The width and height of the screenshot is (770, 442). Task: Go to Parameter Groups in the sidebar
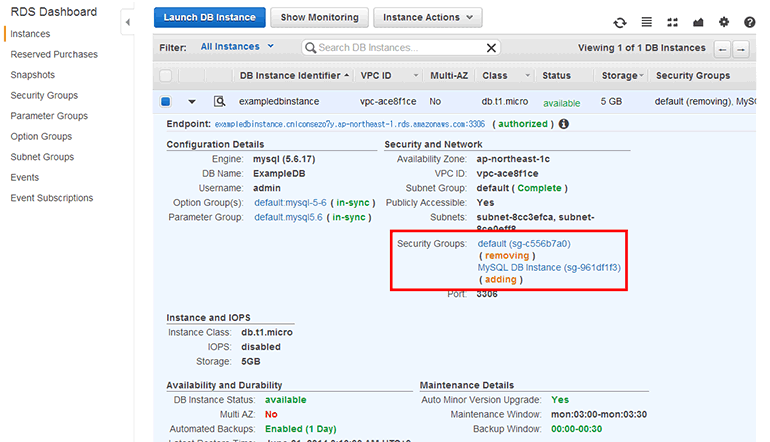click(x=49, y=116)
